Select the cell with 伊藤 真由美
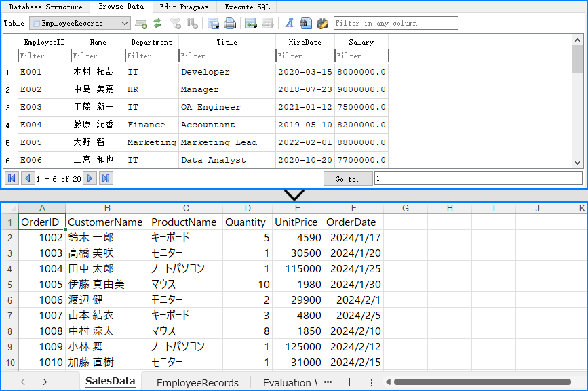 [107, 284]
